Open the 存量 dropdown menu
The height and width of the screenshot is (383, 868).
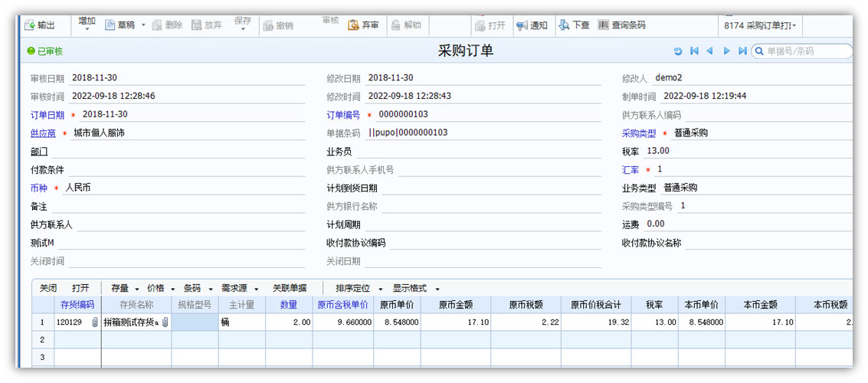coord(125,288)
